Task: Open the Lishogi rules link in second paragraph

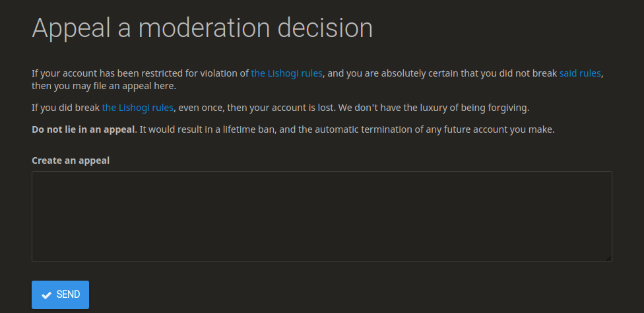Action: 137,107
